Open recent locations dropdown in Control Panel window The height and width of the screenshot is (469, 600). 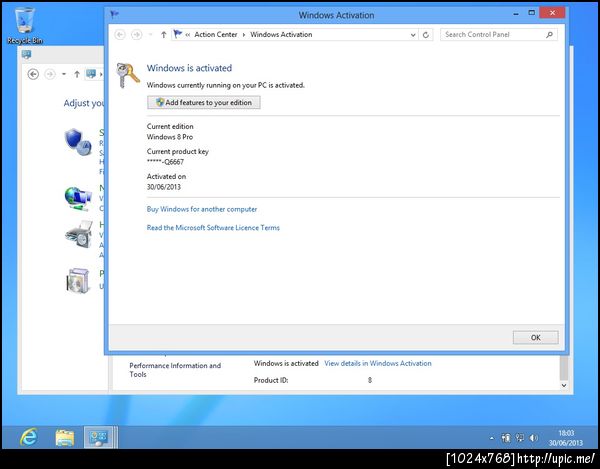coord(64,74)
